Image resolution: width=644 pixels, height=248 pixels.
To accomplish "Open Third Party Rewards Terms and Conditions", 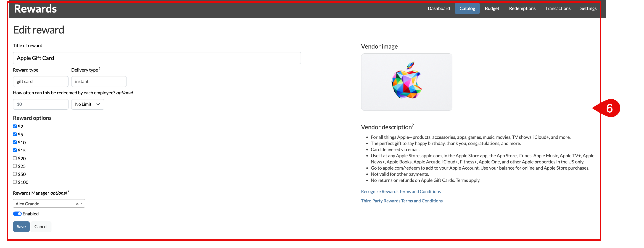I will (401, 201).
